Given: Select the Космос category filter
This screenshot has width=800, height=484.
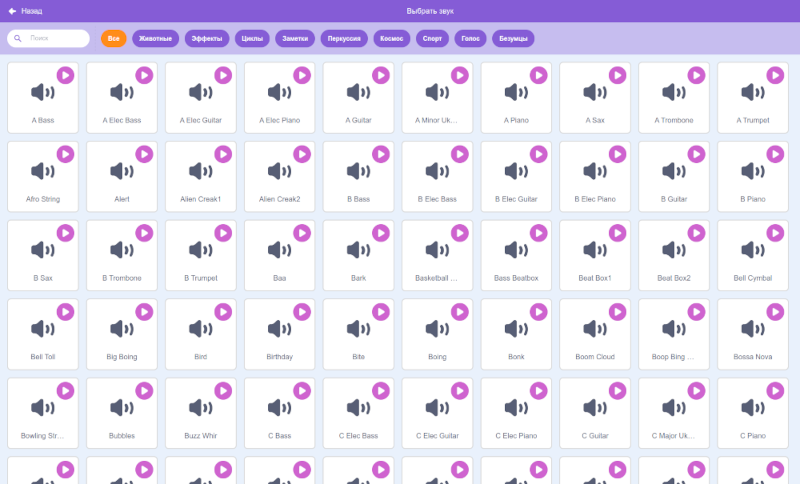Looking at the screenshot, I should pyautogui.click(x=392, y=38).
